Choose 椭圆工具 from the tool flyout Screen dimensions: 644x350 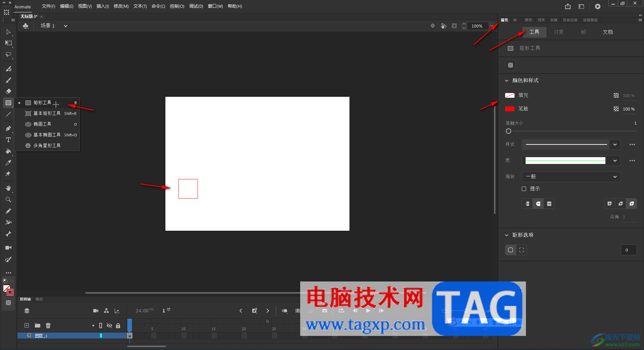pyautogui.click(x=47, y=124)
